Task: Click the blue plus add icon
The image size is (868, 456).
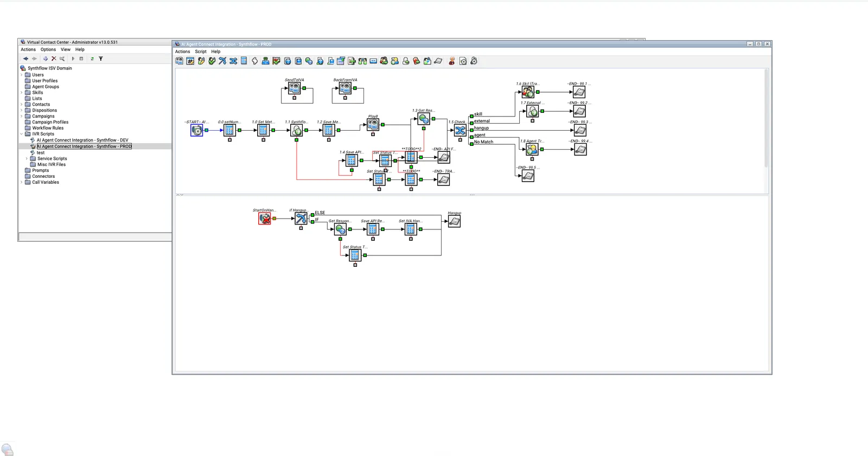Action: (x=46, y=59)
